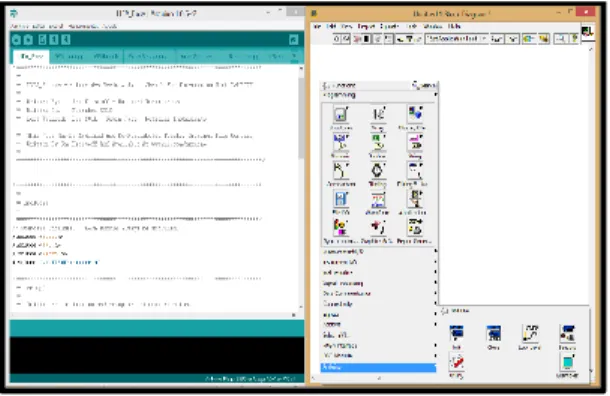Click LabVIEW Context Help question icon
610x396 pixels.
[x=574, y=39]
